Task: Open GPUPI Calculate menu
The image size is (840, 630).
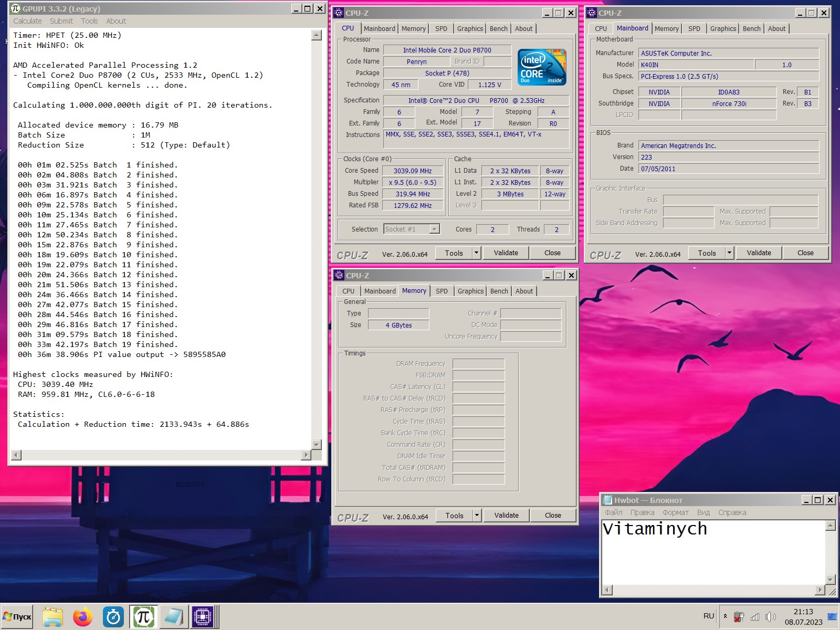Action: click(27, 21)
